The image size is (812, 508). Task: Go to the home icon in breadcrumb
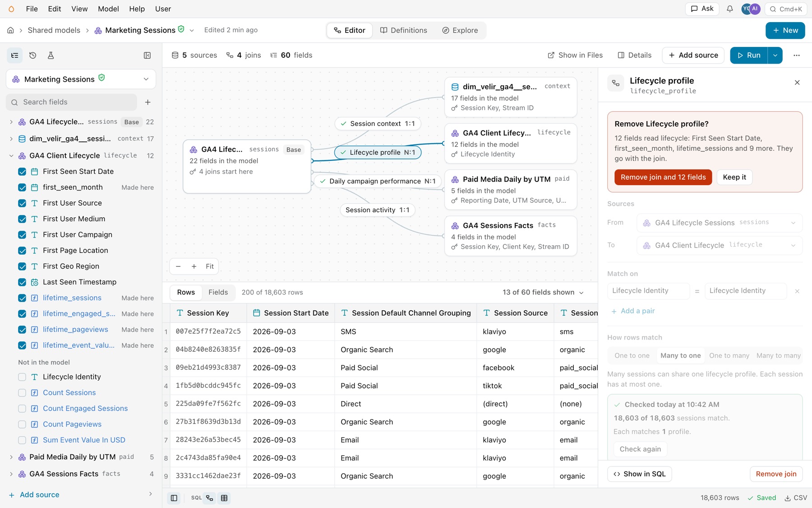[10, 30]
